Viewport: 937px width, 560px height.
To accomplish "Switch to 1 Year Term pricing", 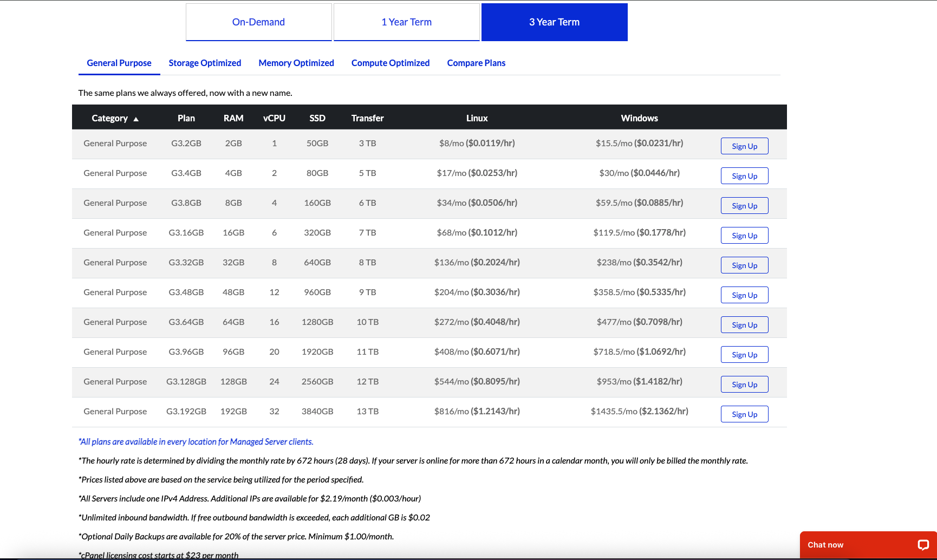I will (406, 22).
